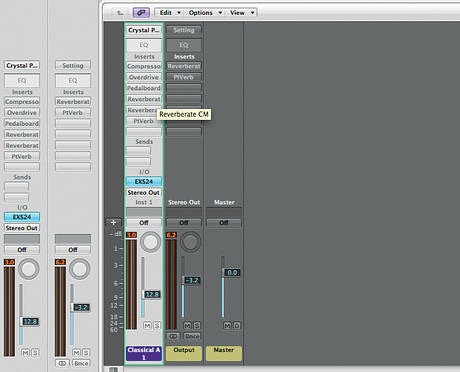Click the stereo mode icon under Output strip
This screenshot has height=372, width=460.
173,336
